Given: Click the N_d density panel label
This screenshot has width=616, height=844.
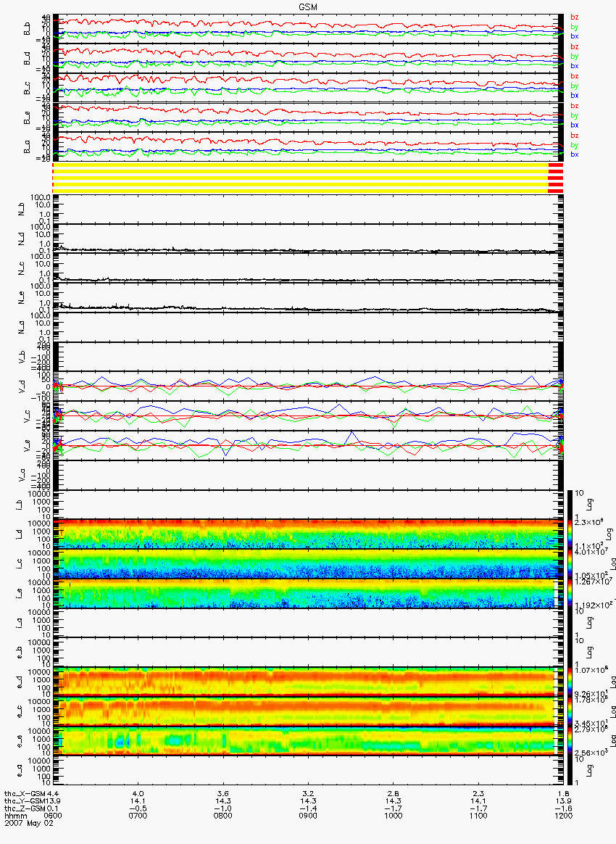Looking at the screenshot, I should [22, 239].
